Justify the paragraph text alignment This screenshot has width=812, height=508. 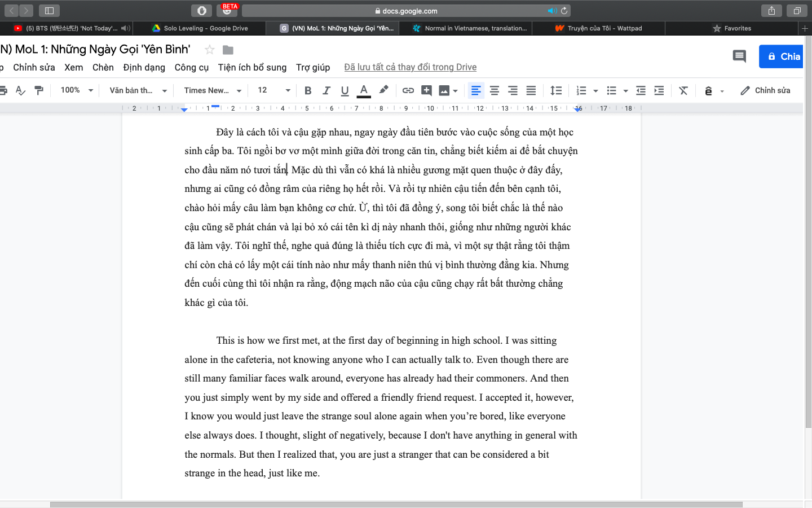[x=531, y=90]
